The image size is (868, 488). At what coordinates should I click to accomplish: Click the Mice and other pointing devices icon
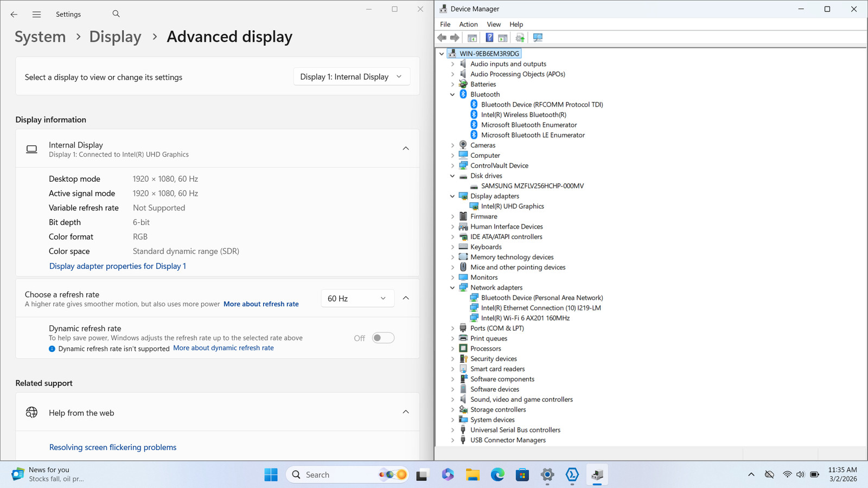click(463, 267)
